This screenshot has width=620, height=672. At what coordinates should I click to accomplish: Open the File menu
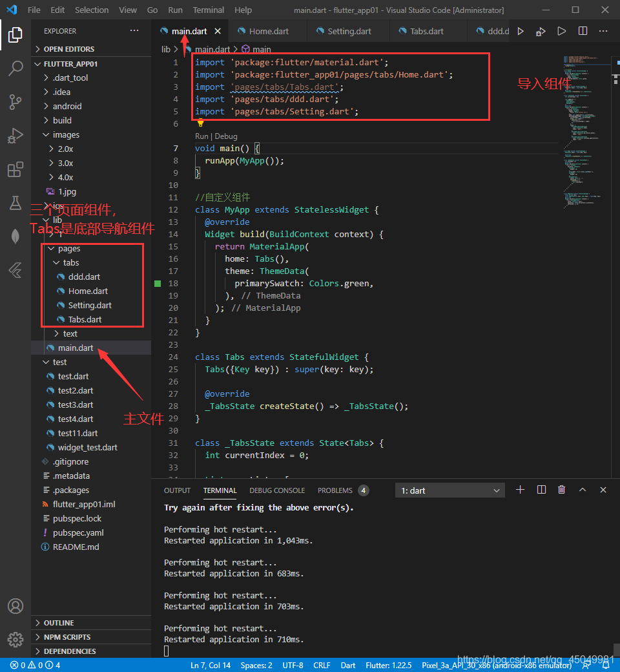pos(34,10)
